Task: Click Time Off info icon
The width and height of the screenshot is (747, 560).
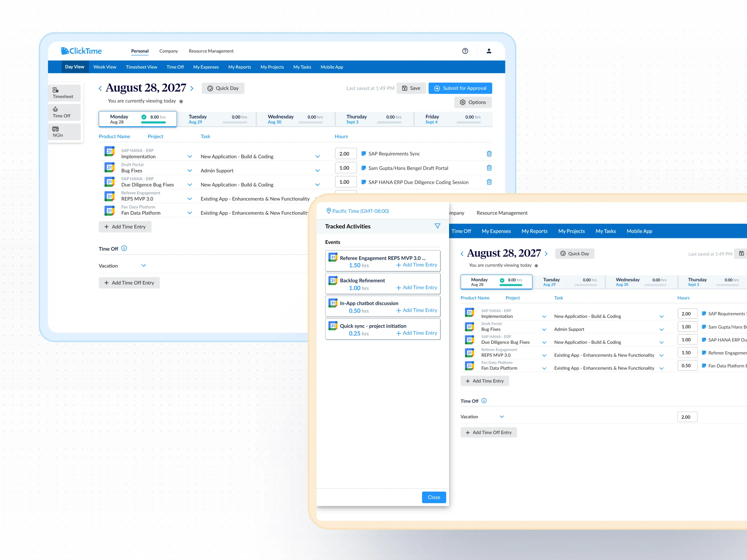Action: [124, 249]
